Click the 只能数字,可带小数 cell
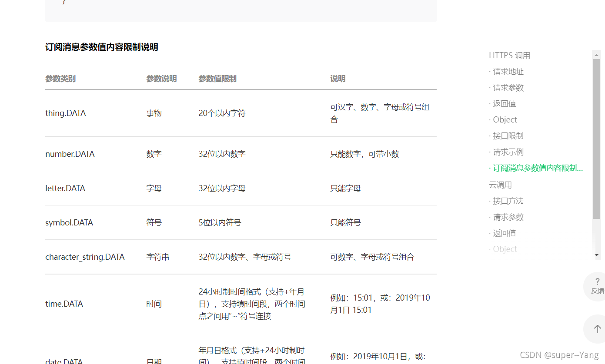Viewport: 605px width, 364px height. coord(364,154)
